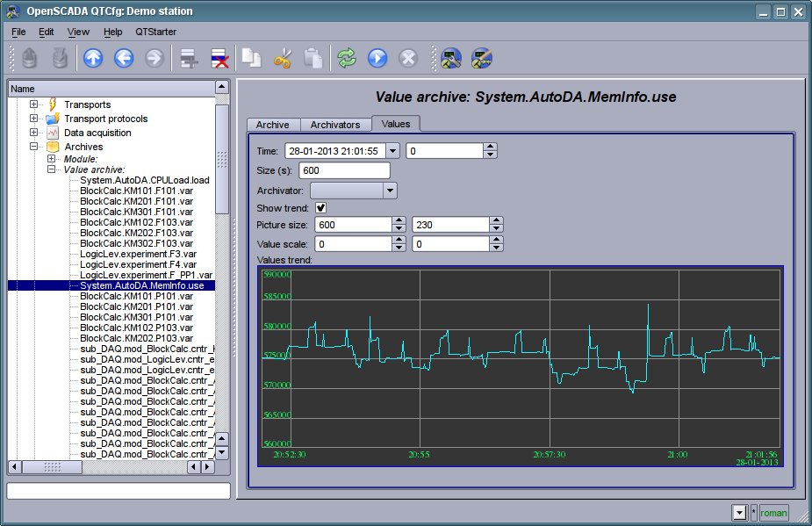Switch to the Archivators tab

335,125
